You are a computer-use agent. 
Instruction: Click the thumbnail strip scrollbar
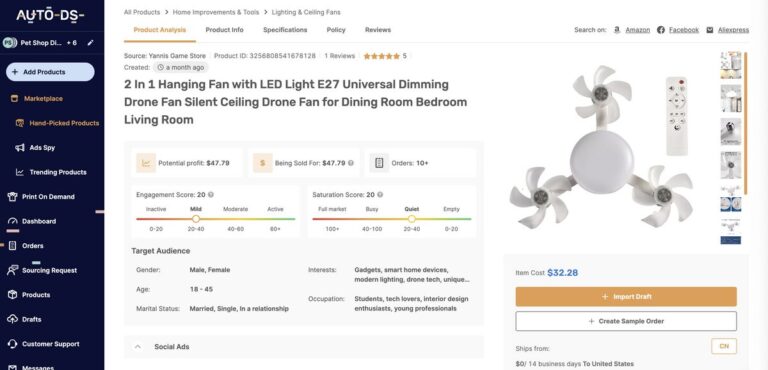[745, 123]
